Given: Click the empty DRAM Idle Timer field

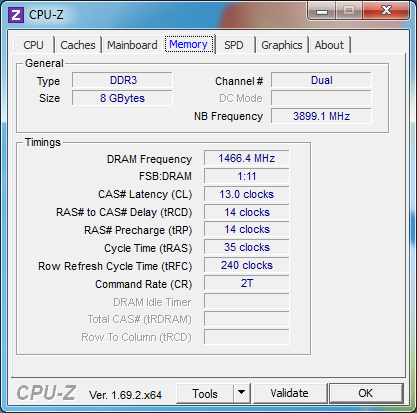Looking at the screenshot, I should pos(247,302).
